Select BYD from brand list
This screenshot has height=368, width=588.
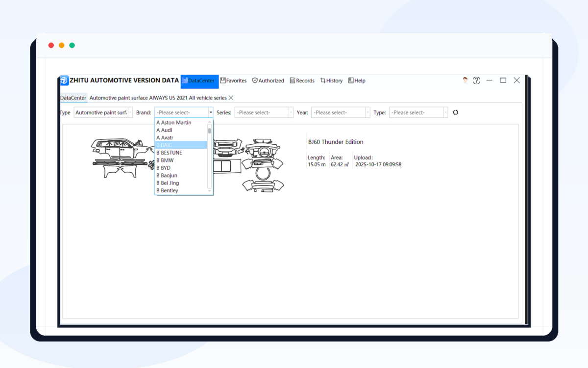181,168
